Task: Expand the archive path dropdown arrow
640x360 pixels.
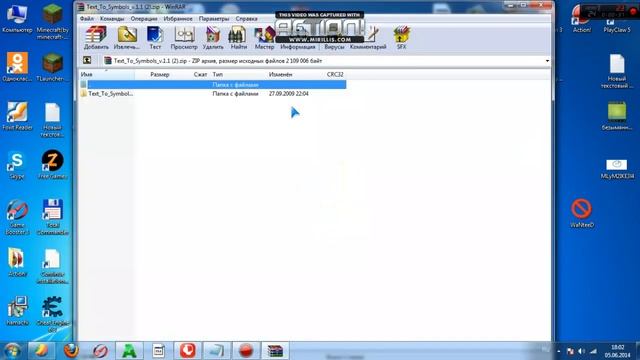Action: coord(547,61)
